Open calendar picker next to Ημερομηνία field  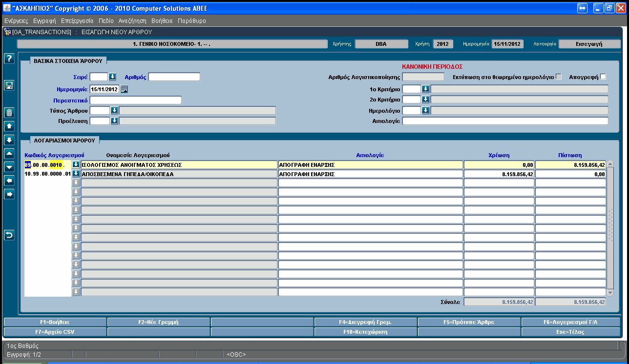(124, 89)
